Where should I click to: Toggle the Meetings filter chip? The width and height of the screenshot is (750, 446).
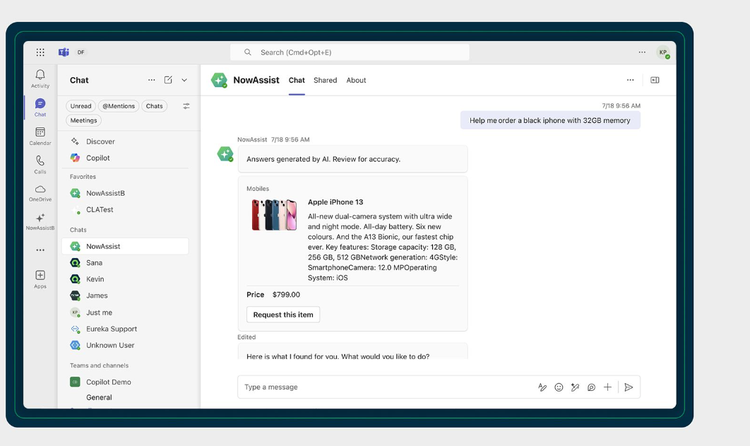coord(84,120)
